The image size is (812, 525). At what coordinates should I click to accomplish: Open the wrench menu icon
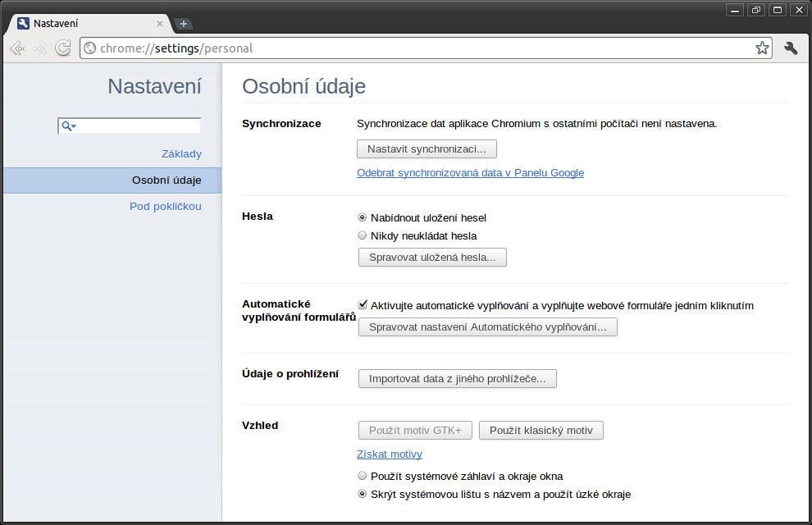click(791, 48)
